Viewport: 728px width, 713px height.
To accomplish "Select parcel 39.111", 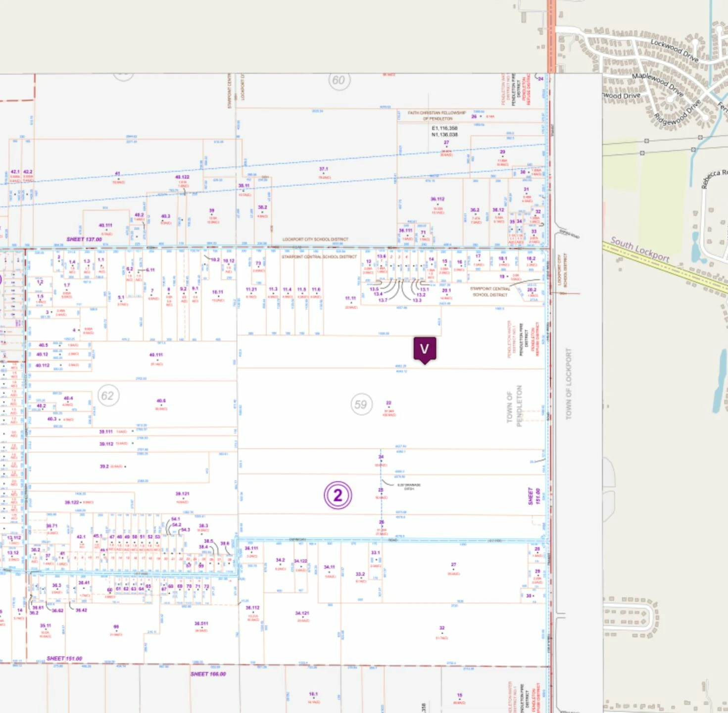I will [106, 432].
